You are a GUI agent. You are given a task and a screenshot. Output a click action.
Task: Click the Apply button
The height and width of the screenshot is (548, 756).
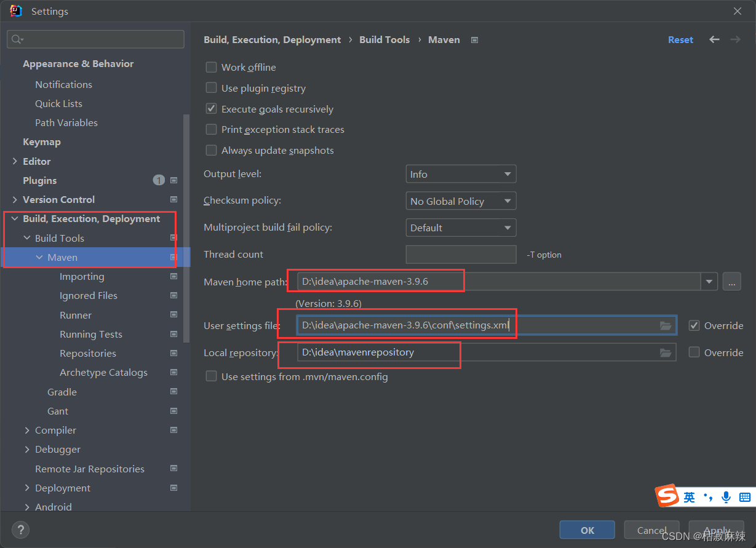[x=717, y=530]
